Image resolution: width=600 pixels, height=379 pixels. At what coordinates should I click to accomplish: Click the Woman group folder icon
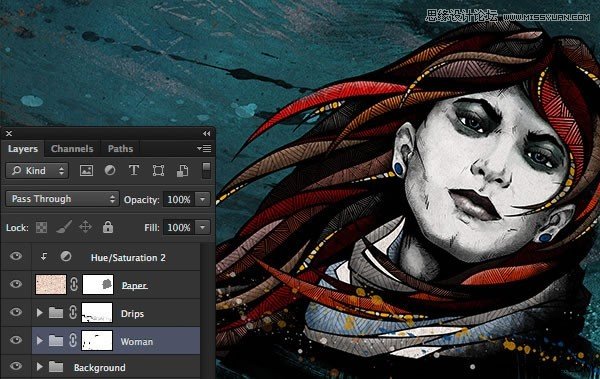pos(56,340)
